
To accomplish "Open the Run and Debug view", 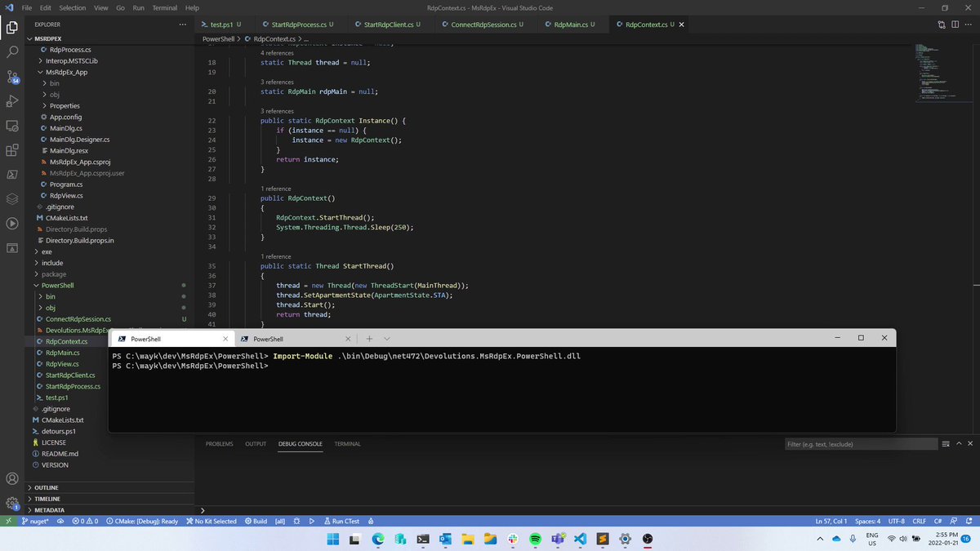I will 12,101.
